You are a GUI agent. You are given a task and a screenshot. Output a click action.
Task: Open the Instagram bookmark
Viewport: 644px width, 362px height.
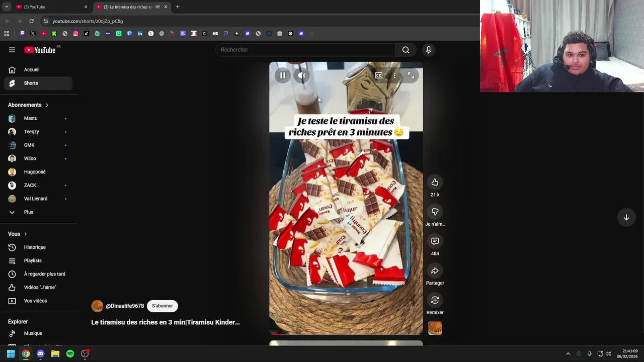click(75, 34)
